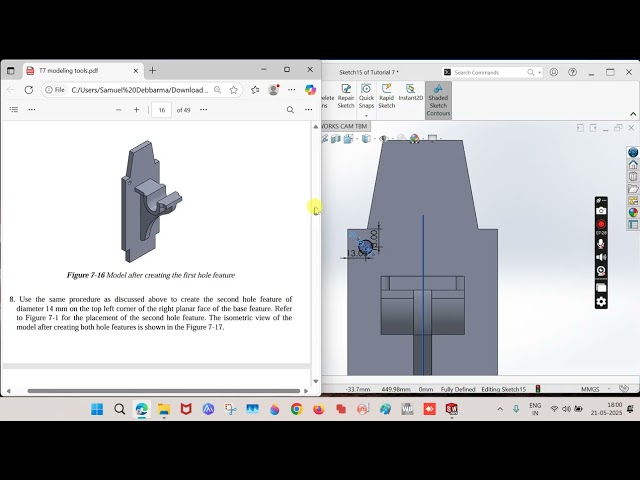Search the PDF with the find icon

point(290,110)
